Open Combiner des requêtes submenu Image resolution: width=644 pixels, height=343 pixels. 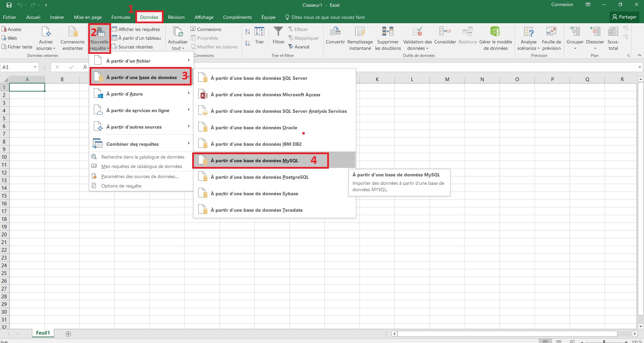pos(141,144)
